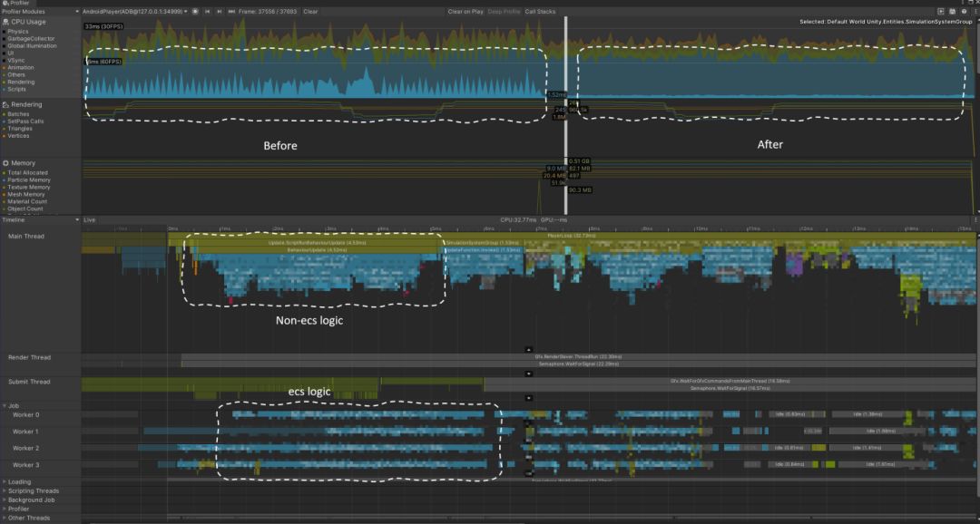Expand the Scripting Threads group
This screenshot has width=980, height=524.
[5, 490]
